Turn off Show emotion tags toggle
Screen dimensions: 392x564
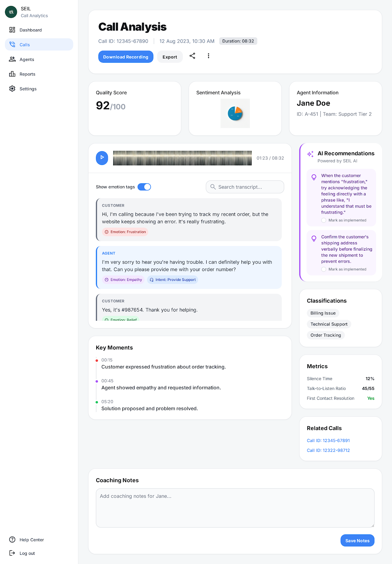pyautogui.click(x=144, y=187)
